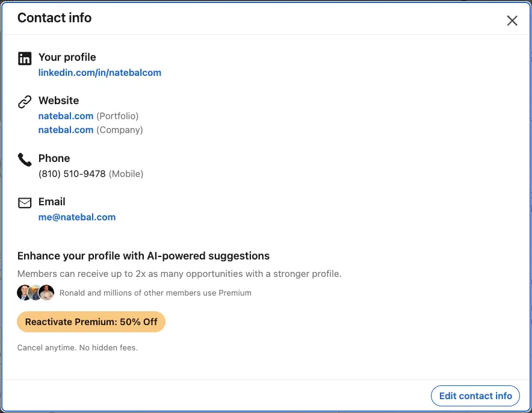Close the Contact info dialog
Screen dimensions: 532x413
(x=512, y=20)
